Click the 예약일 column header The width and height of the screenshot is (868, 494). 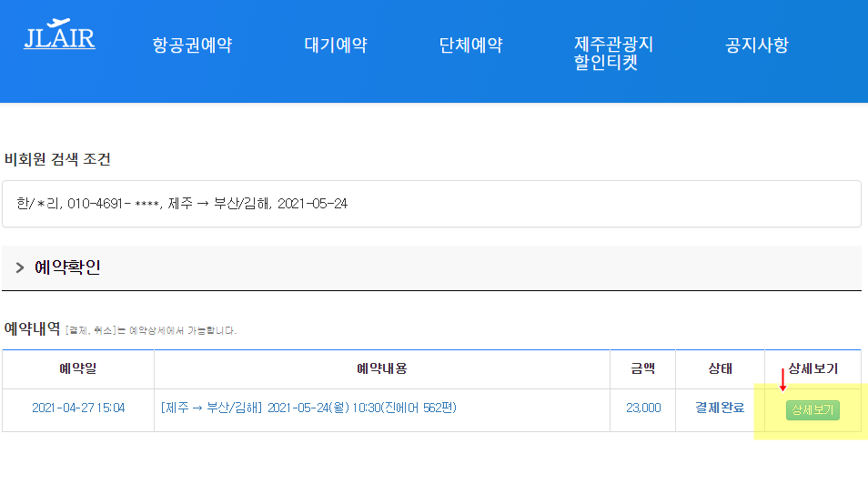[x=78, y=369]
